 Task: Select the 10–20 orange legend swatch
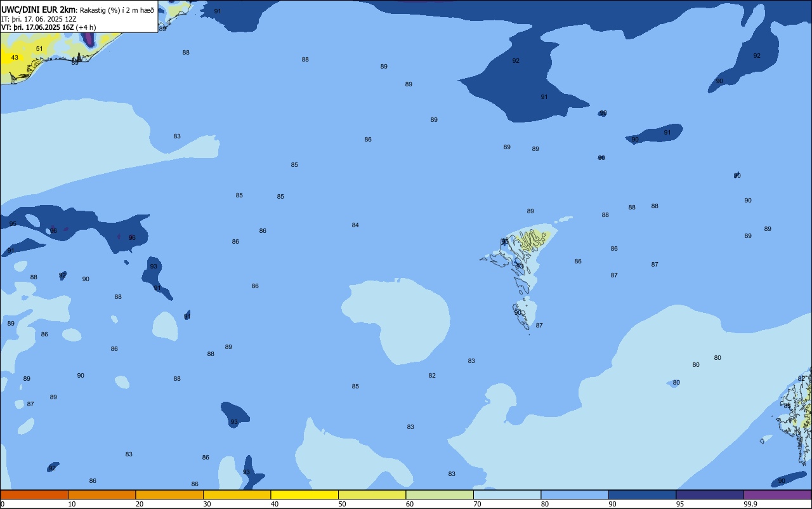click(101, 494)
